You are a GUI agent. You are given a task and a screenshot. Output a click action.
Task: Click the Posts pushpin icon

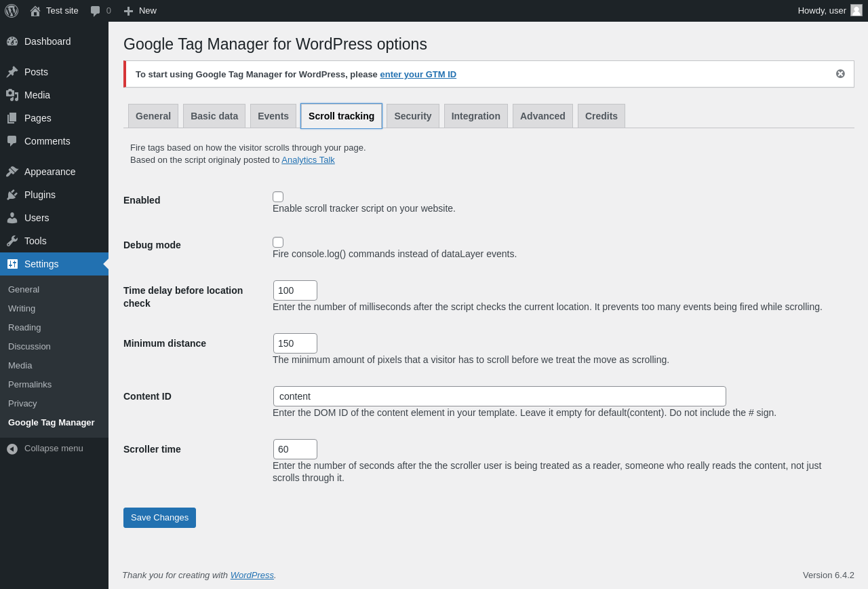tap(12, 72)
